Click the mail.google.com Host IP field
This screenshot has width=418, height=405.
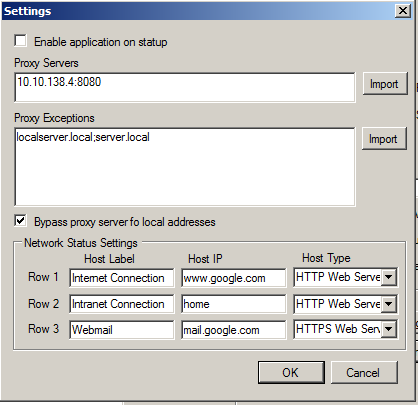tap(234, 330)
